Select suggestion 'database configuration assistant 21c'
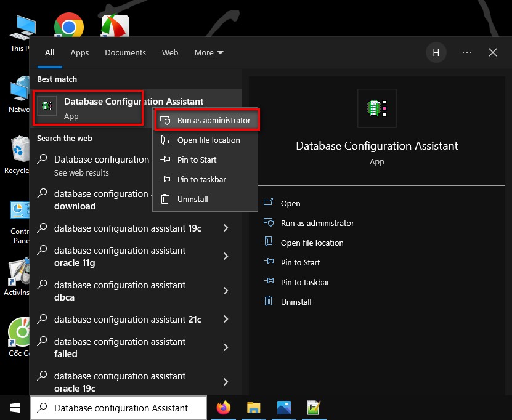 (x=128, y=319)
